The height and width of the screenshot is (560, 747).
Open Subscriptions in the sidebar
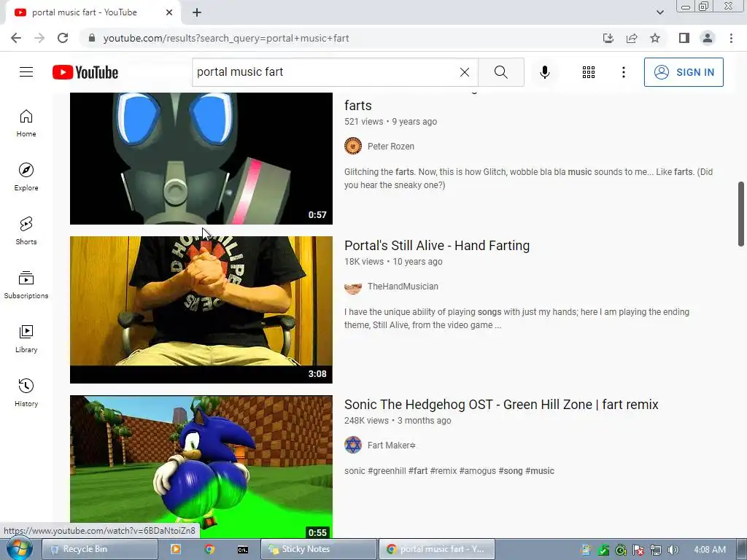26,285
